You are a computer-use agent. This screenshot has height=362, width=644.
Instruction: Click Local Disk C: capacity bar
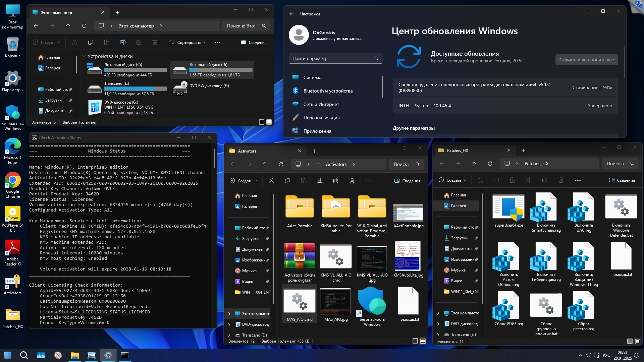click(136, 70)
